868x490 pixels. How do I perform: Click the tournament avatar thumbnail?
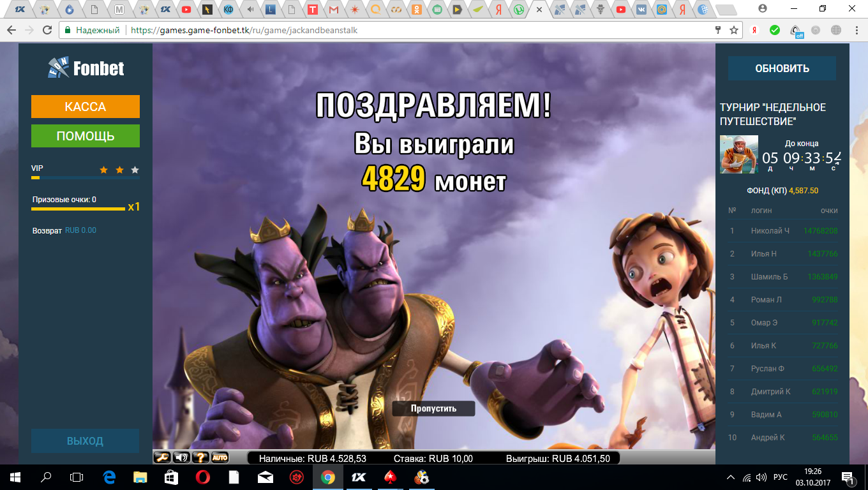click(x=738, y=154)
